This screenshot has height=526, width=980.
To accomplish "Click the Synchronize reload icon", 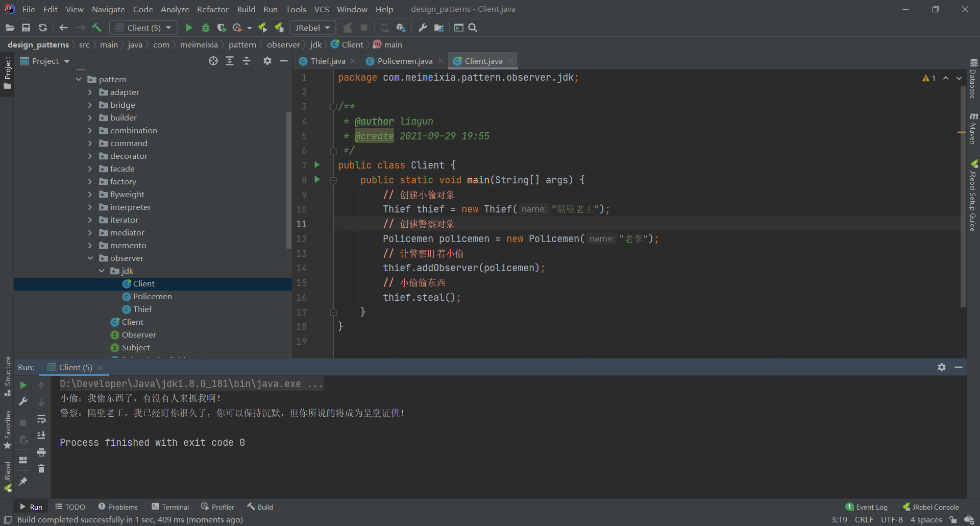I will pyautogui.click(x=43, y=28).
